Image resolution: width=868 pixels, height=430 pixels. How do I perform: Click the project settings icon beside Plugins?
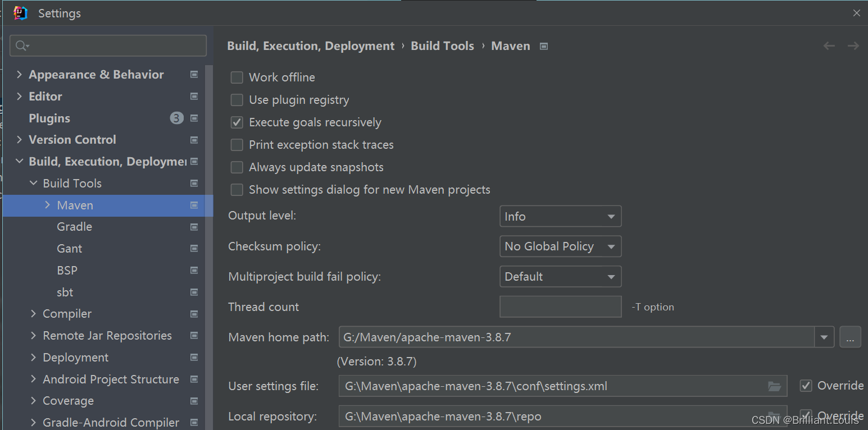(x=194, y=118)
